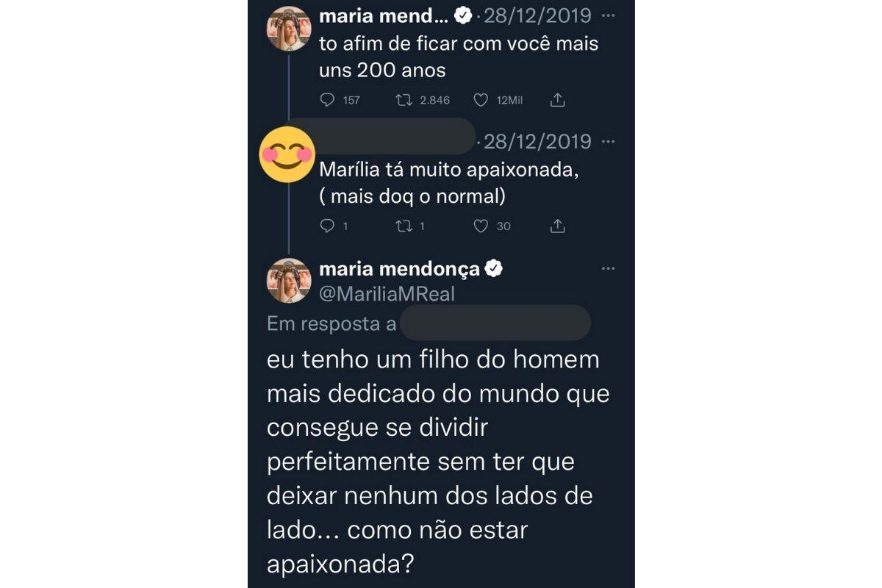Click the blurred username after 'Em resposta a'
The height and width of the screenshot is (588, 882).
tap(496, 323)
